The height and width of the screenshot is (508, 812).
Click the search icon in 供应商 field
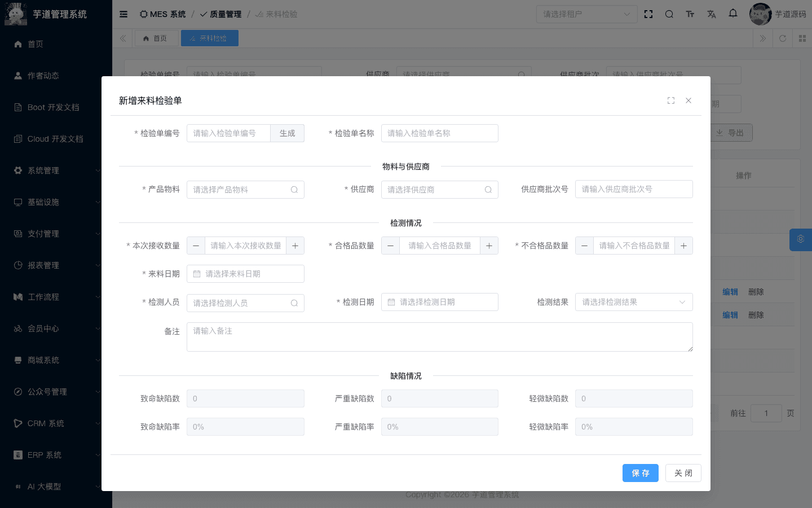click(488, 190)
